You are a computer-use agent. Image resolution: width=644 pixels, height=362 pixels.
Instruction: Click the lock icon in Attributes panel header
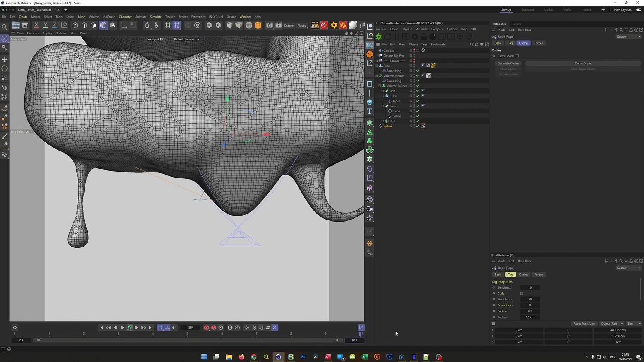(x=631, y=30)
